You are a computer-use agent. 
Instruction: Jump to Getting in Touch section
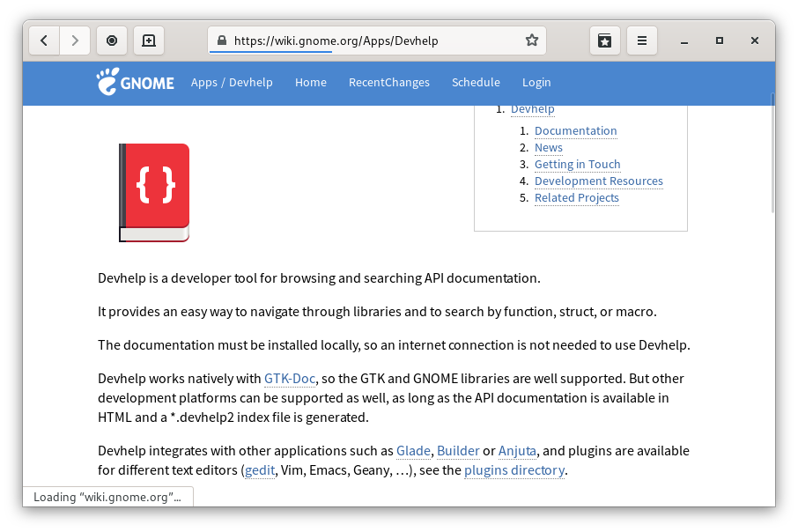click(577, 165)
